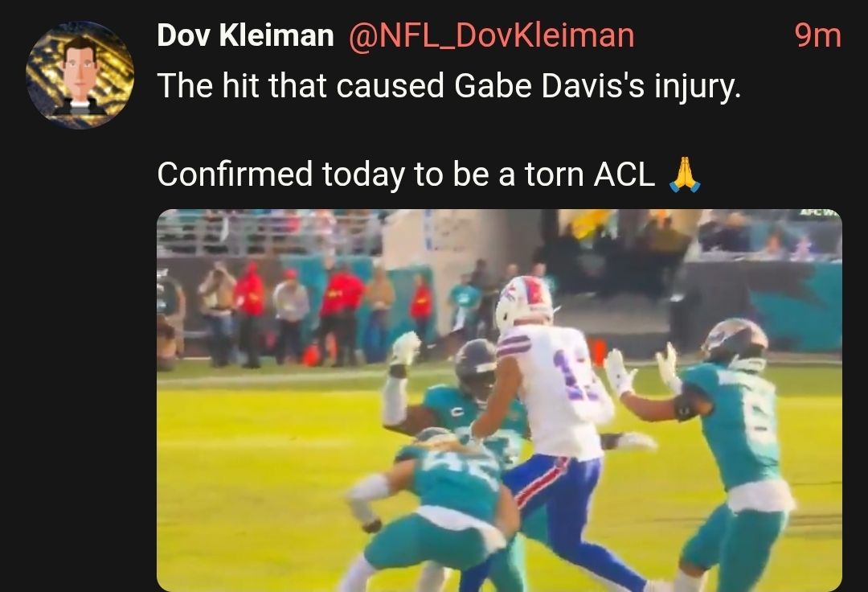Screen dimensions: 868x592
Task: Click the word 'ACL' in the tweet
Action: pos(624,175)
